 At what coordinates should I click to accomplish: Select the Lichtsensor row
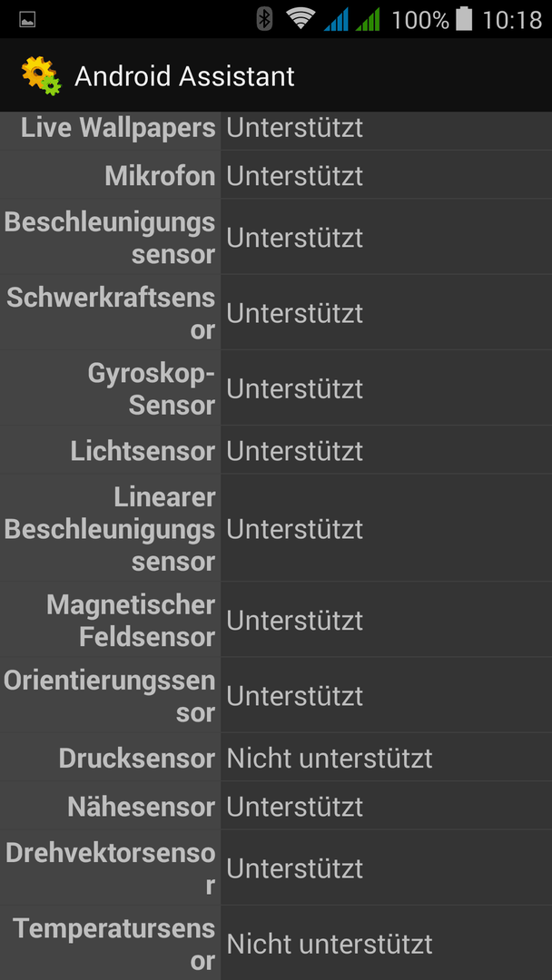tap(276, 451)
